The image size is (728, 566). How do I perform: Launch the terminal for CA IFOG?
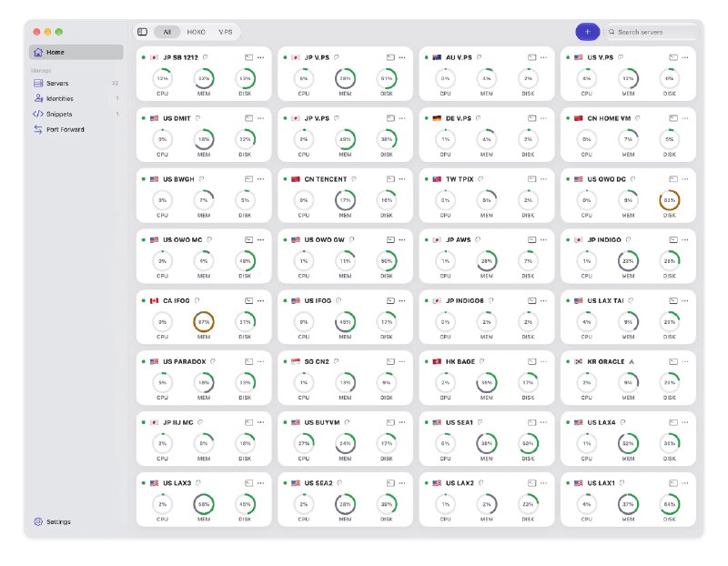[x=248, y=301]
